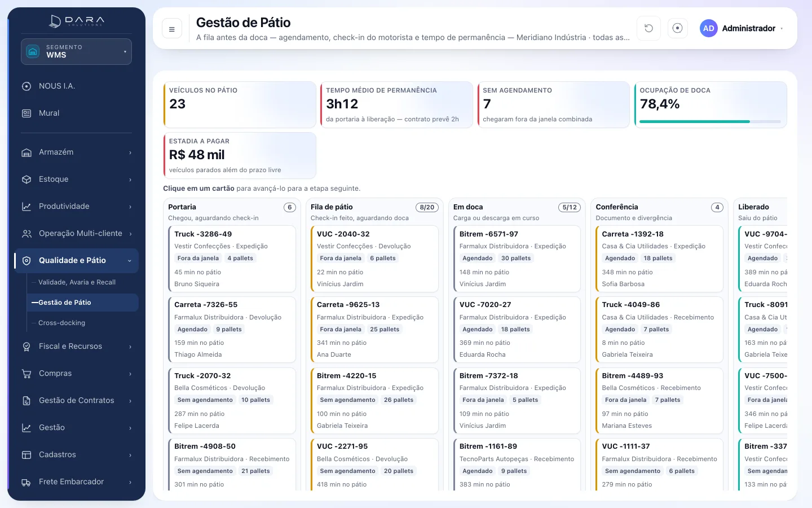Click the Qualidade e Pátio shield icon
The width and height of the screenshot is (812, 508).
27,261
